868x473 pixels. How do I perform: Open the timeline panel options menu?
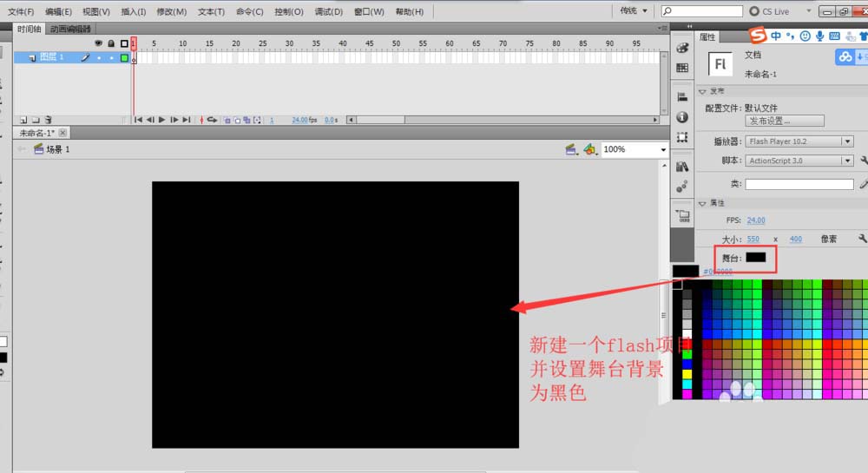tap(662, 29)
